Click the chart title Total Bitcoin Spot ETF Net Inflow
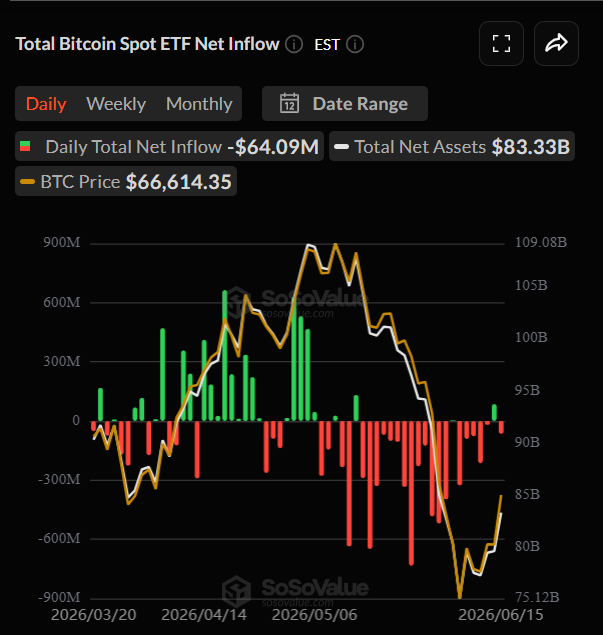Image resolution: width=603 pixels, height=635 pixels. (147, 44)
